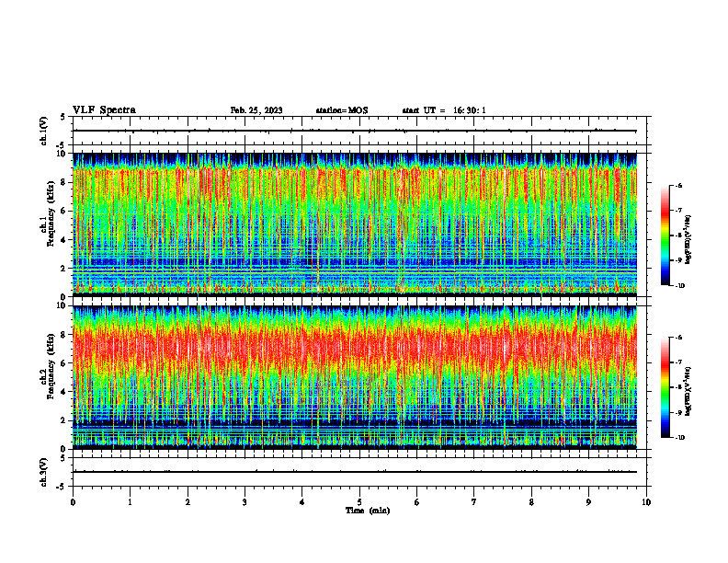Screen dimensions: 728x563
Task: Select the ch.1 "Frequency (kHz)" axis label
Action: 51,213
